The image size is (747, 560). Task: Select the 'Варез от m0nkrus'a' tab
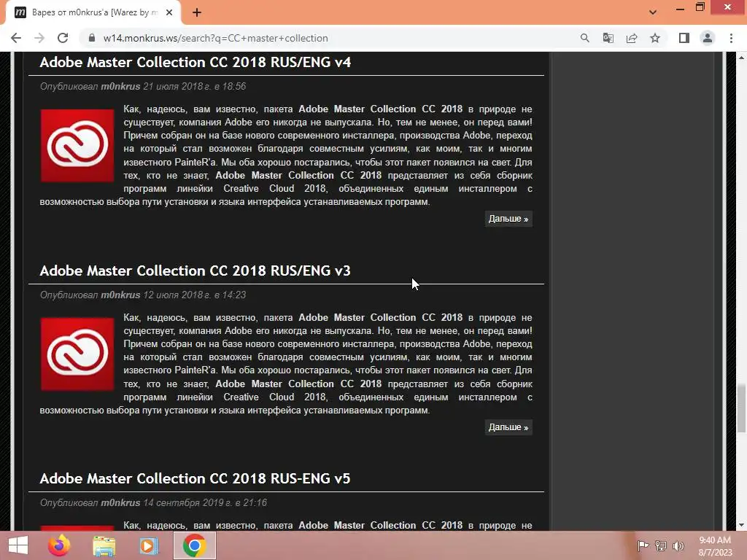[x=93, y=13]
